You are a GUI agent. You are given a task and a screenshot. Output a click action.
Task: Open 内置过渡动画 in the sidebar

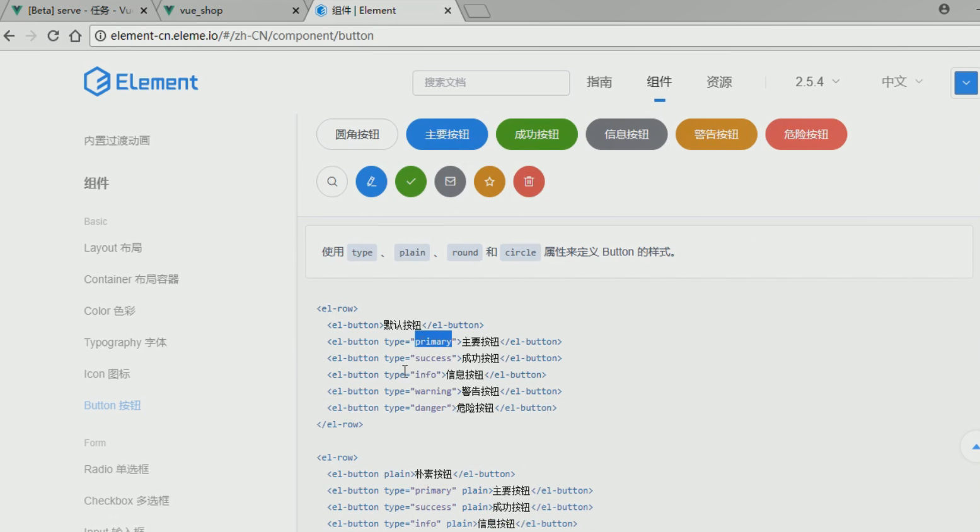click(117, 141)
